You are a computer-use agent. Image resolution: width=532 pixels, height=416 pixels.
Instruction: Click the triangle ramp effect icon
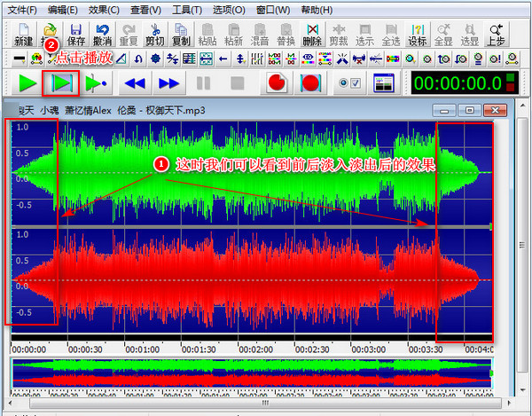(x=121, y=59)
